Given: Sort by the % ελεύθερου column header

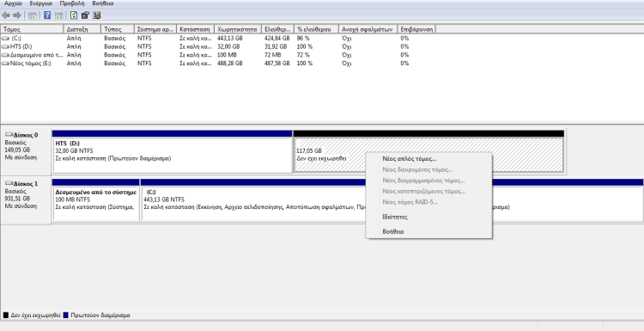Looking at the screenshot, I should (x=316, y=29).
